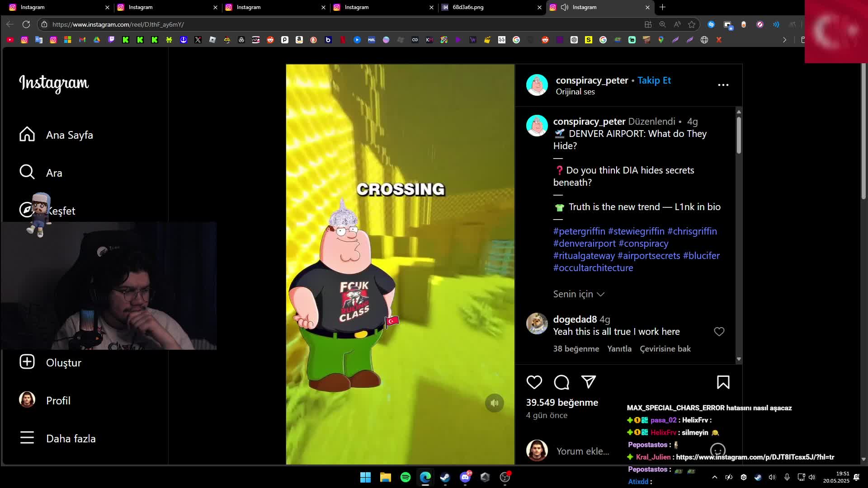Click the comments panel scrollbar thumb
This screenshot has height=488, width=868.
(739, 135)
